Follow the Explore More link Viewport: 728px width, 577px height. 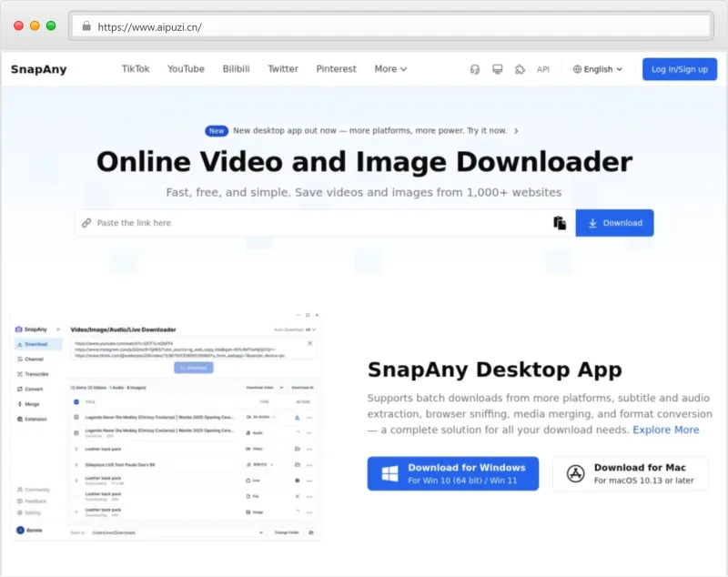point(666,430)
